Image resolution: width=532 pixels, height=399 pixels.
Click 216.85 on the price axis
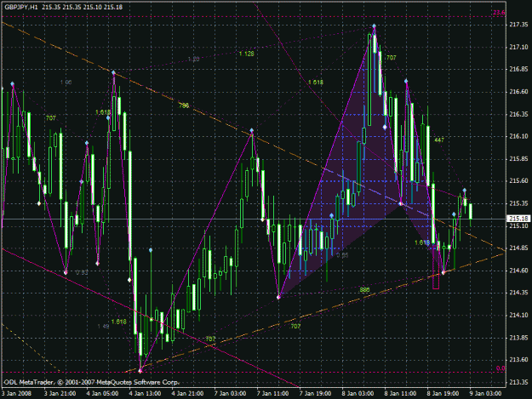click(x=518, y=69)
